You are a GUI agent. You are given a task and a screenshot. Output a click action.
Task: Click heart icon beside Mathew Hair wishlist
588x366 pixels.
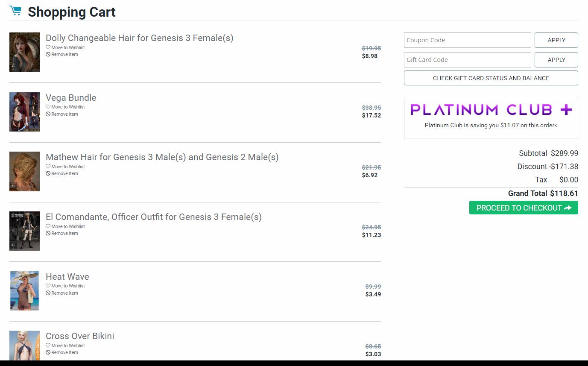[x=48, y=167]
